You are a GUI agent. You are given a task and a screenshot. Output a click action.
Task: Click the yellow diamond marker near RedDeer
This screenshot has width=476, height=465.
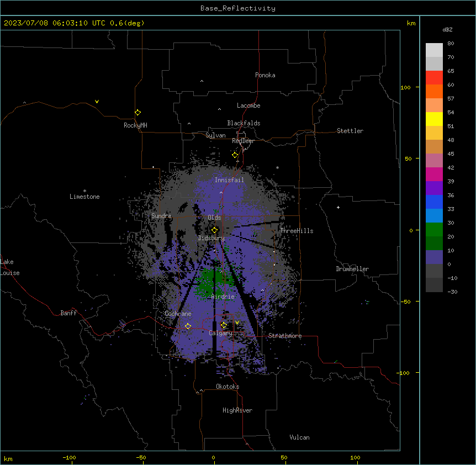pos(235,155)
